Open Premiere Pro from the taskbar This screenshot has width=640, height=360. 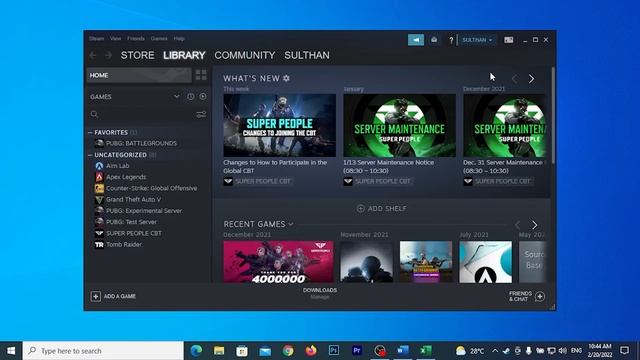[x=357, y=350]
